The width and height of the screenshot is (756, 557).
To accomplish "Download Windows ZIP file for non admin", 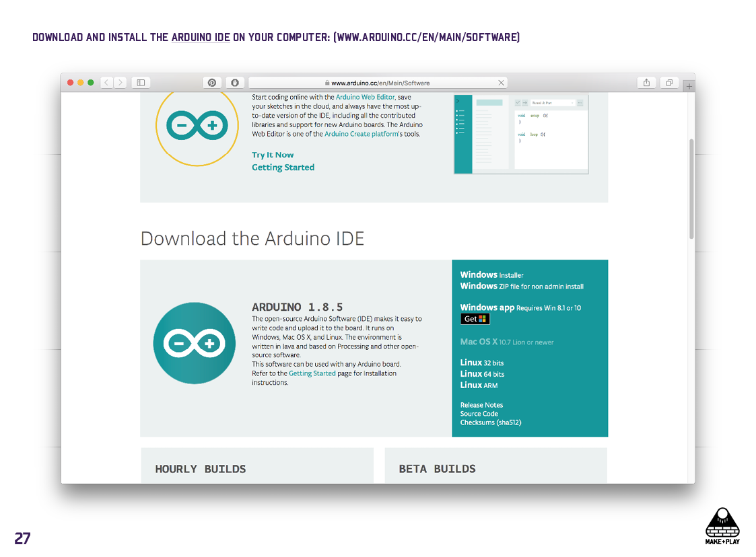I will click(x=522, y=286).
